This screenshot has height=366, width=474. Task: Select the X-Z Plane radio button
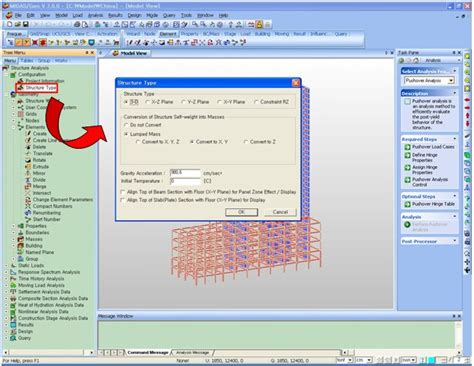click(147, 102)
